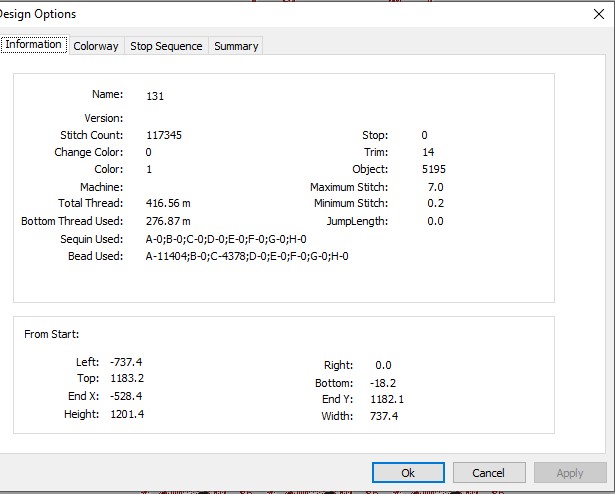The image size is (615, 494).
Task: Click the End X value -528.4
Action: pos(126,396)
